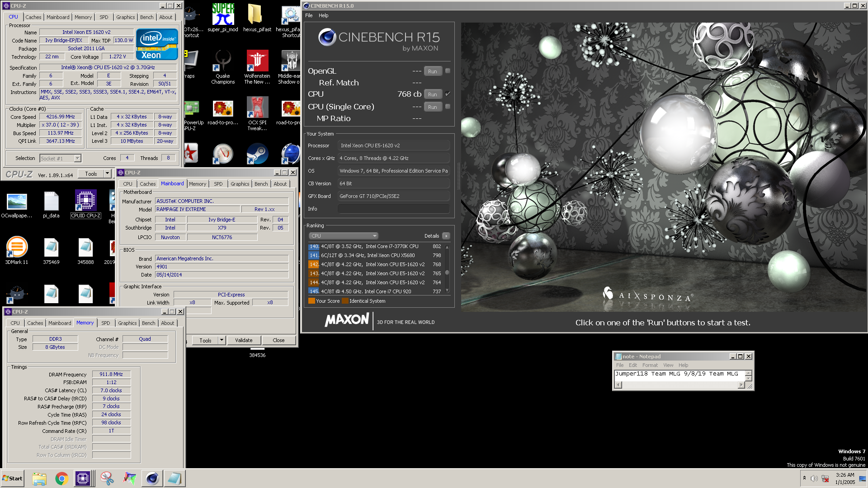868x488 pixels.
Task: Click the network tray icon
Action: 825,479
